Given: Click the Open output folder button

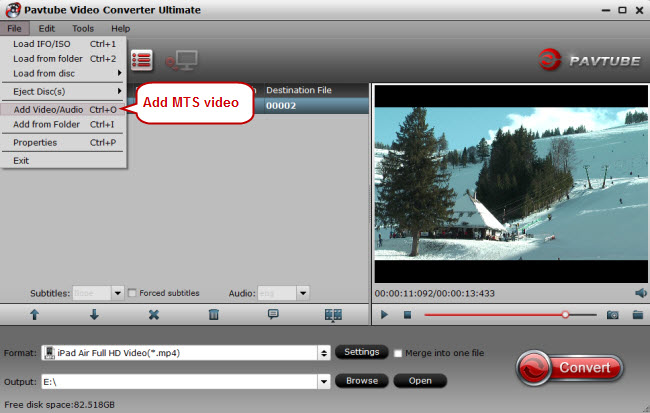Looking at the screenshot, I should tap(420, 381).
